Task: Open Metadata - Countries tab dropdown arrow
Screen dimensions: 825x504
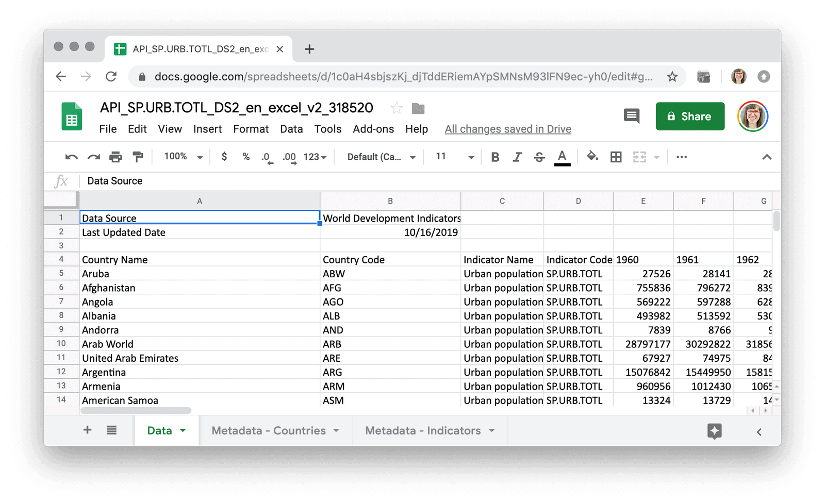Action: point(336,430)
